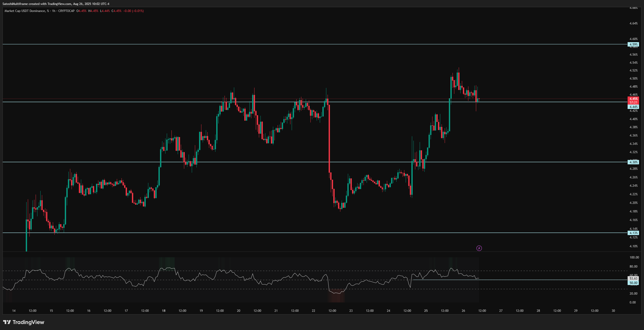Click date 22 on the time axis
Image resolution: width=644 pixels, height=330 pixels.
pos(314,311)
